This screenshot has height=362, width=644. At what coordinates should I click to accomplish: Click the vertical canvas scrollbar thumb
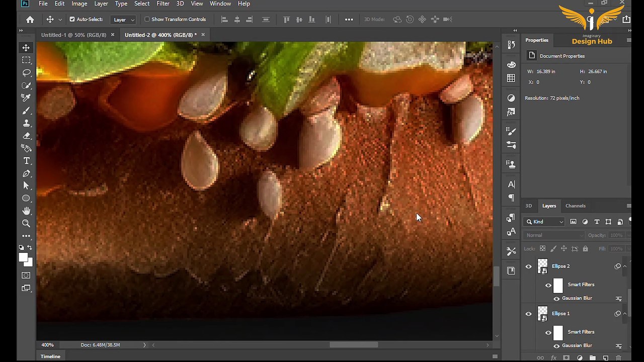pyautogui.click(x=497, y=276)
